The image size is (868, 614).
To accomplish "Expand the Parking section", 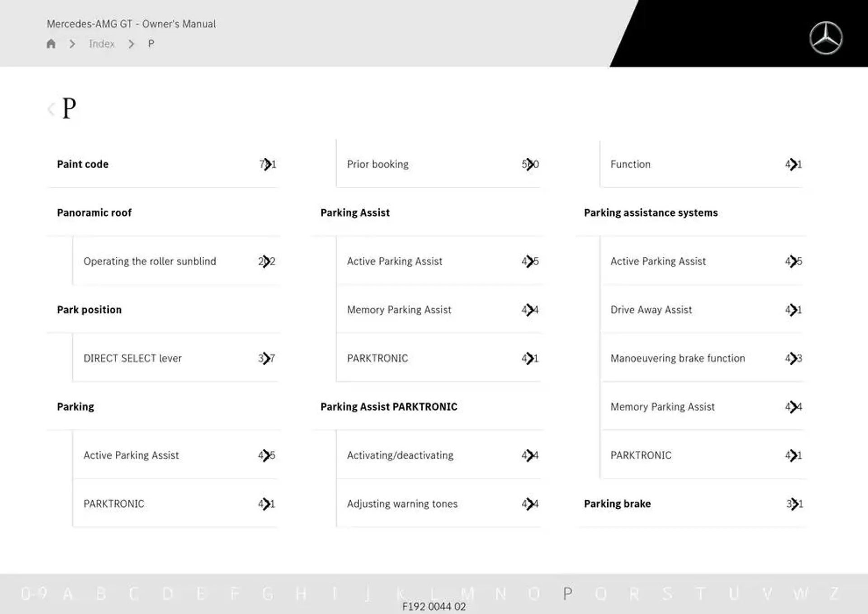I will click(x=75, y=406).
